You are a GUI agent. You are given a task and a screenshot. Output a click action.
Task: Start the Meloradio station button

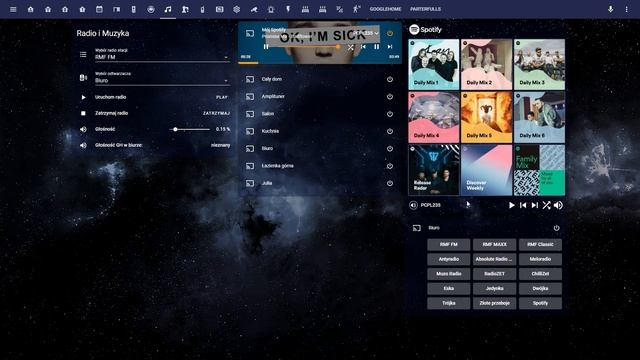pos(540,259)
